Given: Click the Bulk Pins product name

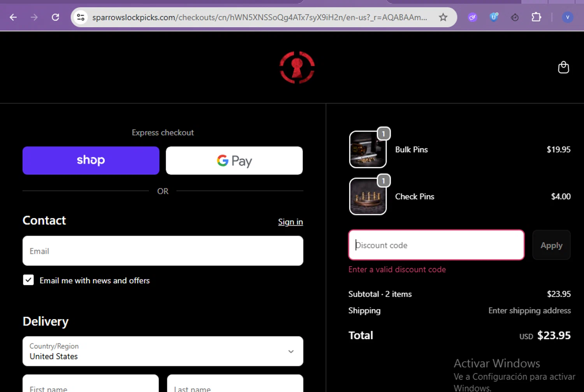Looking at the screenshot, I should [x=412, y=149].
